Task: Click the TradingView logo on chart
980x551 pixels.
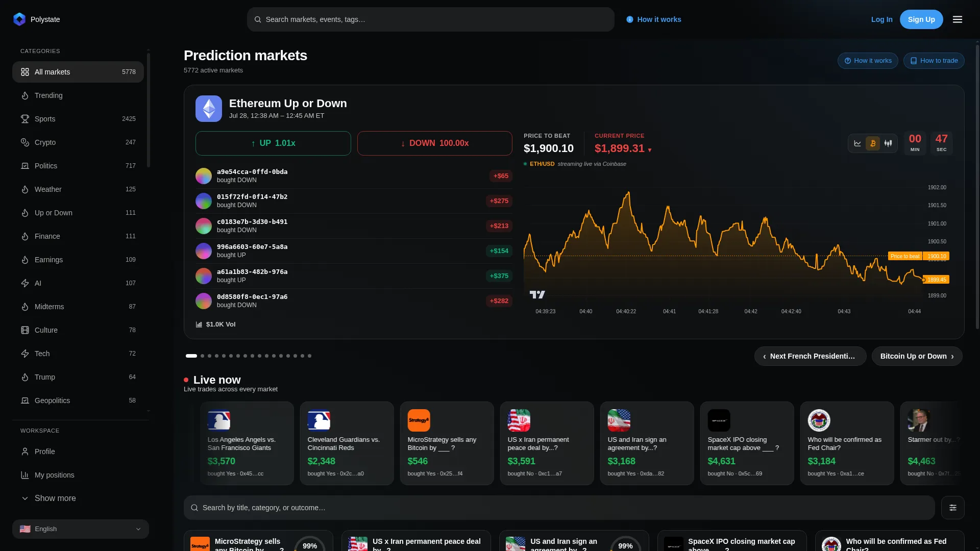Action: point(537,294)
